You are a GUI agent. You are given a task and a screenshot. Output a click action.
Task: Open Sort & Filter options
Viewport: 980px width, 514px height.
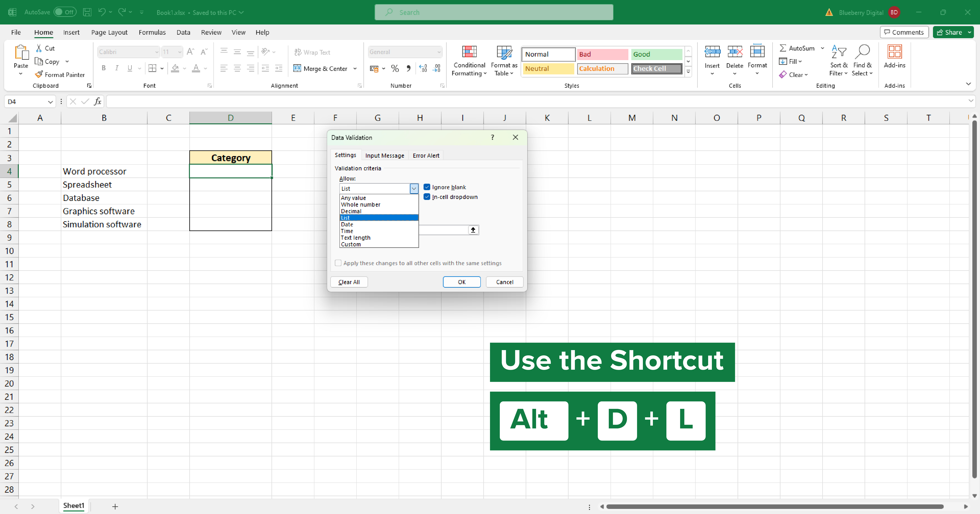point(838,61)
